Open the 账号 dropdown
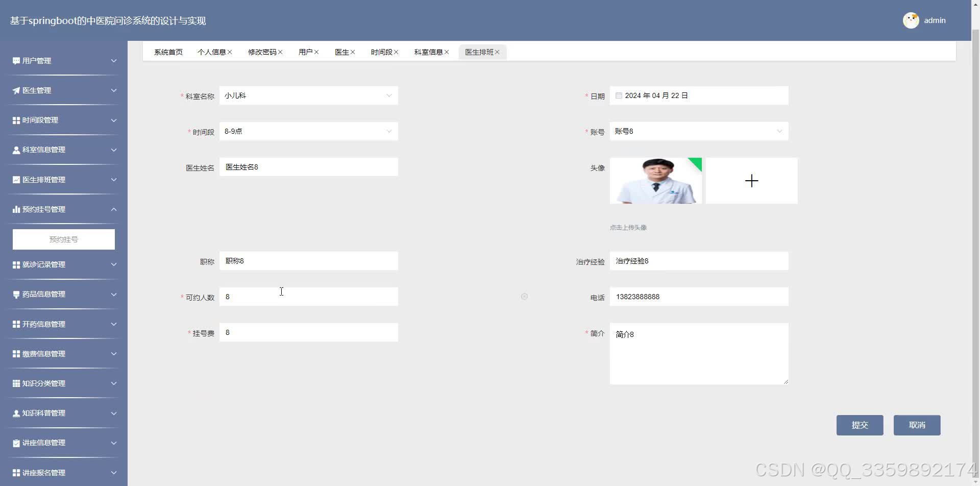The height and width of the screenshot is (486, 980). pos(779,131)
